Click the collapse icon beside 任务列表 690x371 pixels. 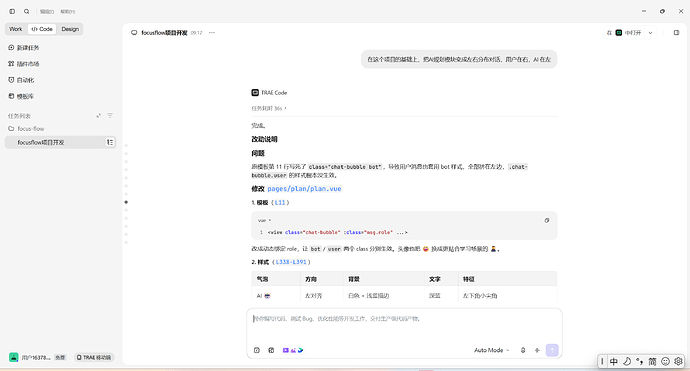pyautogui.click(x=98, y=116)
